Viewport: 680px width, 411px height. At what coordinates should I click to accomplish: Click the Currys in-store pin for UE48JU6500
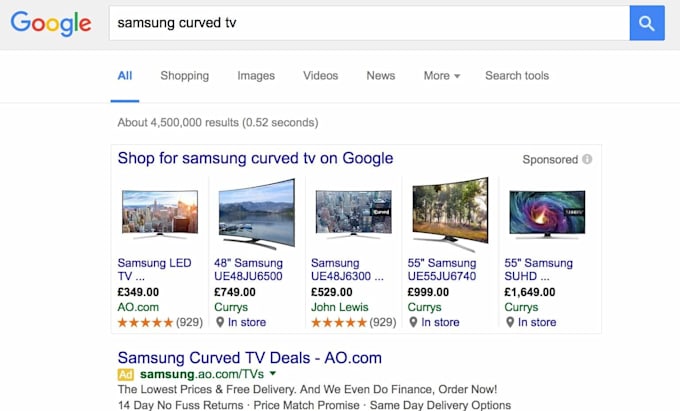click(220, 322)
